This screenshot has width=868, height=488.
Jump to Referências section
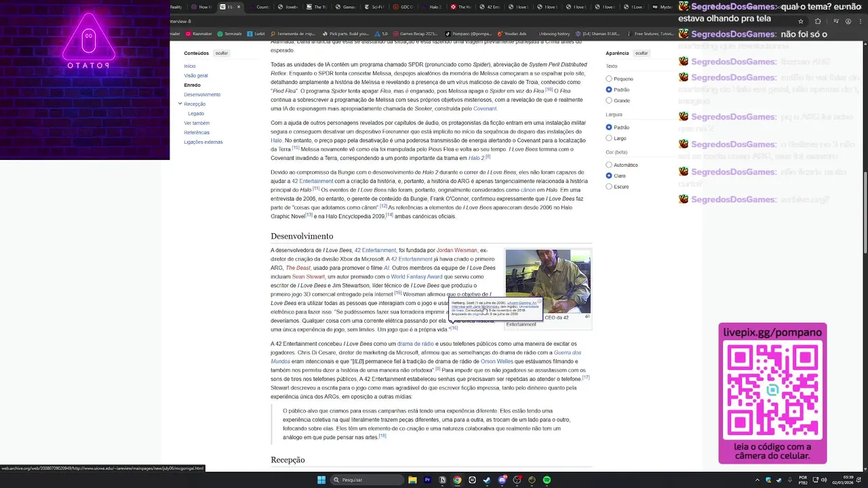tap(197, 133)
